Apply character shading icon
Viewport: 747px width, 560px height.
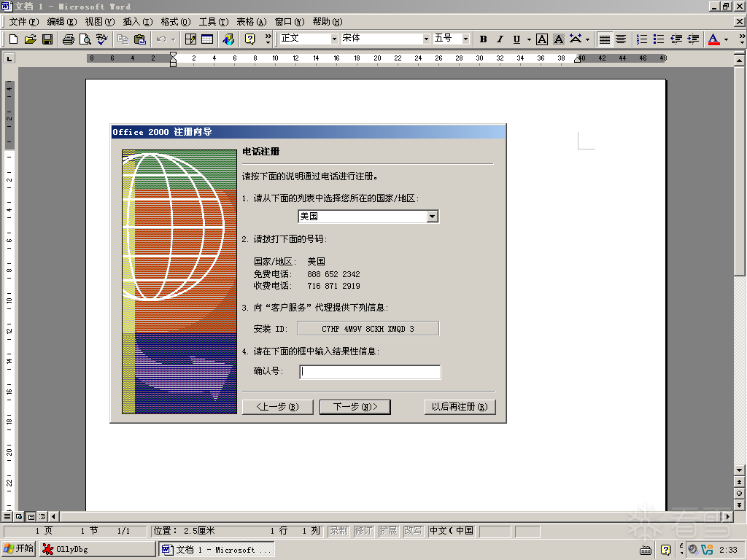coord(558,39)
